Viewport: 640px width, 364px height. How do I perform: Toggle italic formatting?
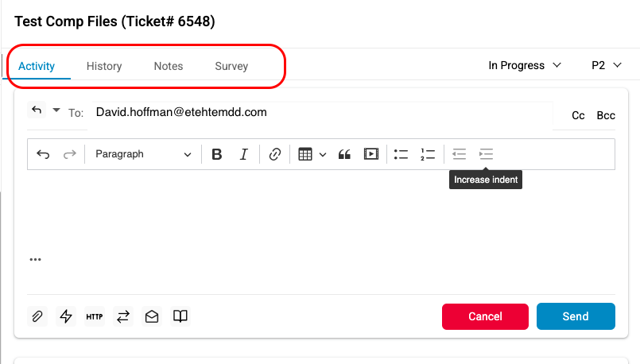click(x=244, y=154)
